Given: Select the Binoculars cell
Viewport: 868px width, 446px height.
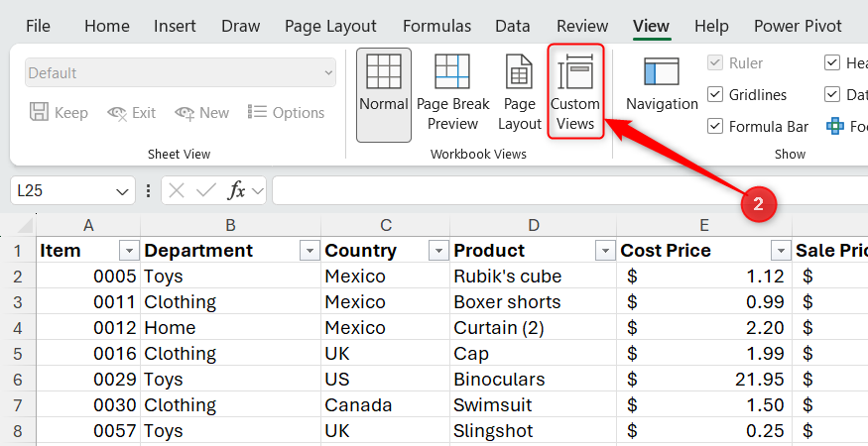Looking at the screenshot, I should [x=533, y=379].
